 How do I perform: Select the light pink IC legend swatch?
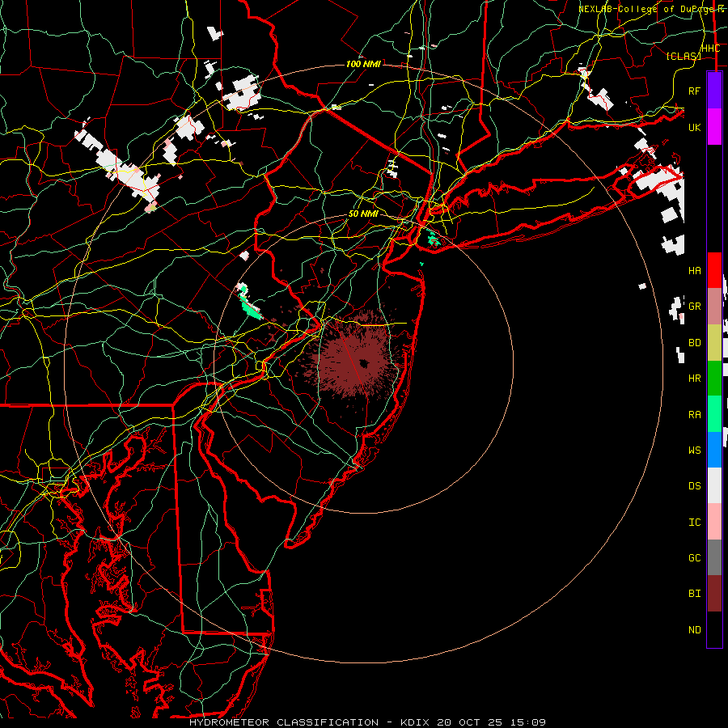click(x=714, y=522)
